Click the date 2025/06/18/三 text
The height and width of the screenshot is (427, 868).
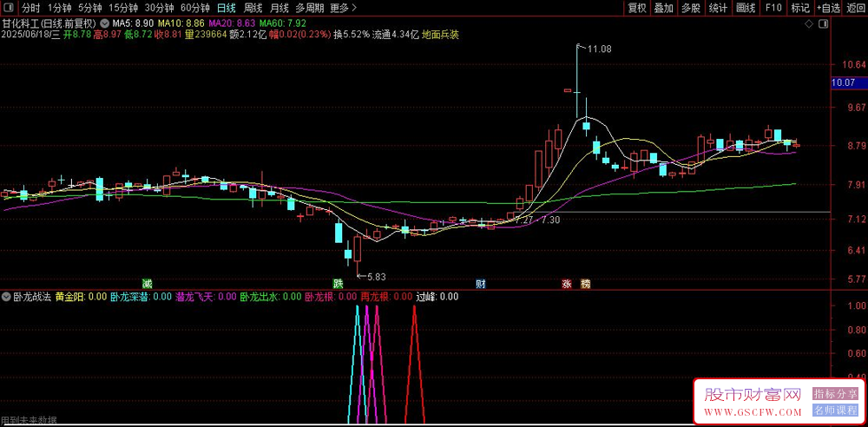click(30, 35)
